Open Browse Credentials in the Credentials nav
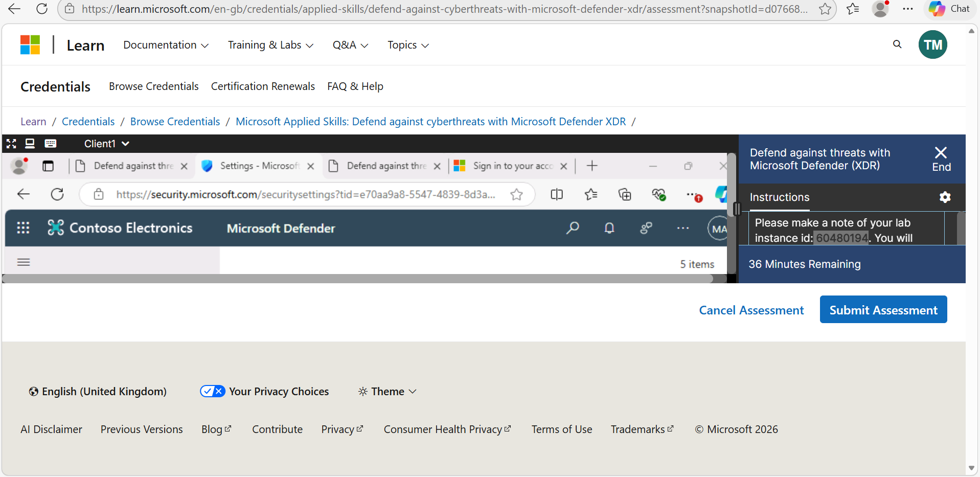This screenshot has height=477, width=980. 154,86
